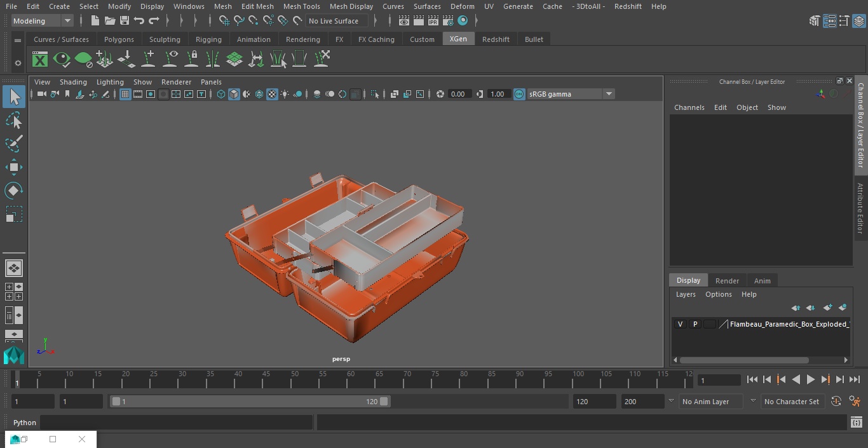Activate the Paint Selection tool

coord(13,144)
